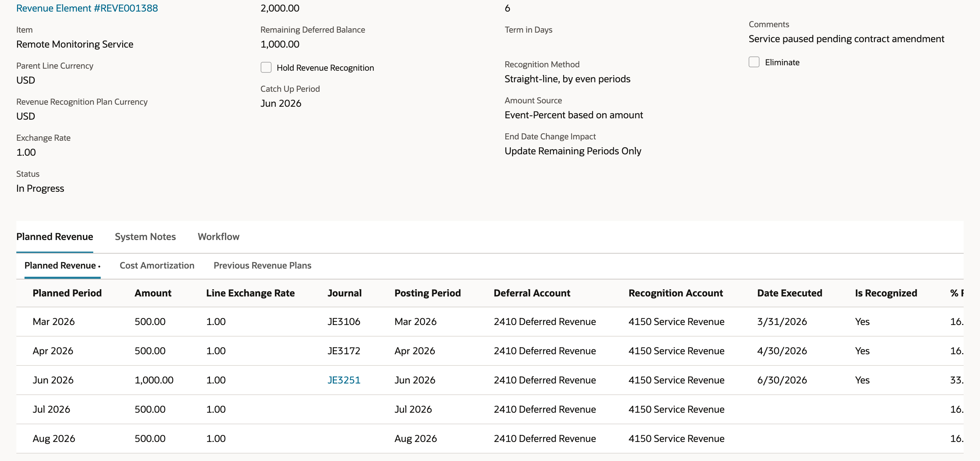Click the 4/30/2026 date executed cell
Image resolution: width=980 pixels, height=461 pixels.
click(x=782, y=351)
